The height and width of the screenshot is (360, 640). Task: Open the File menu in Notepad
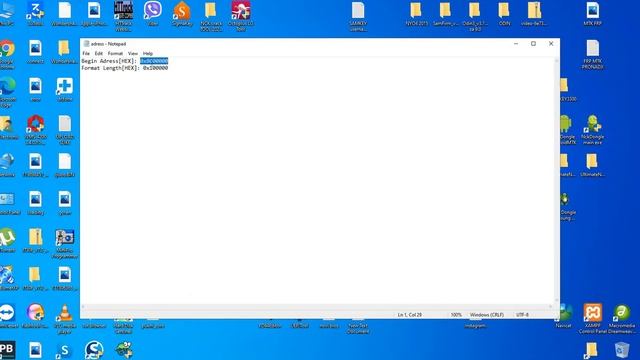86,53
